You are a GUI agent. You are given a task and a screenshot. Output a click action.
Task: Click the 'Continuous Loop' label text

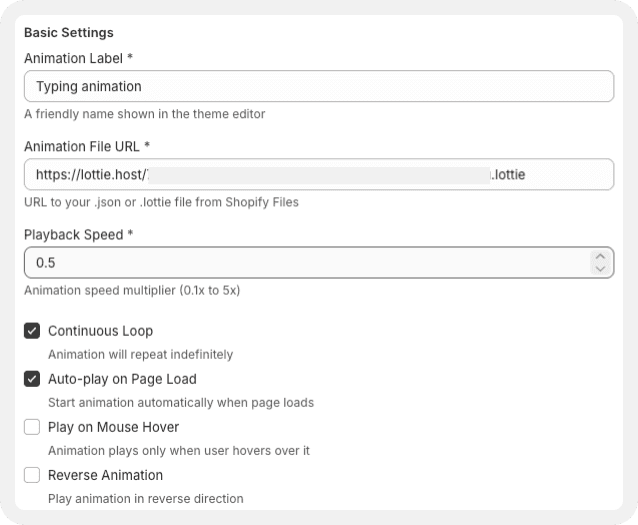(100, 331)
